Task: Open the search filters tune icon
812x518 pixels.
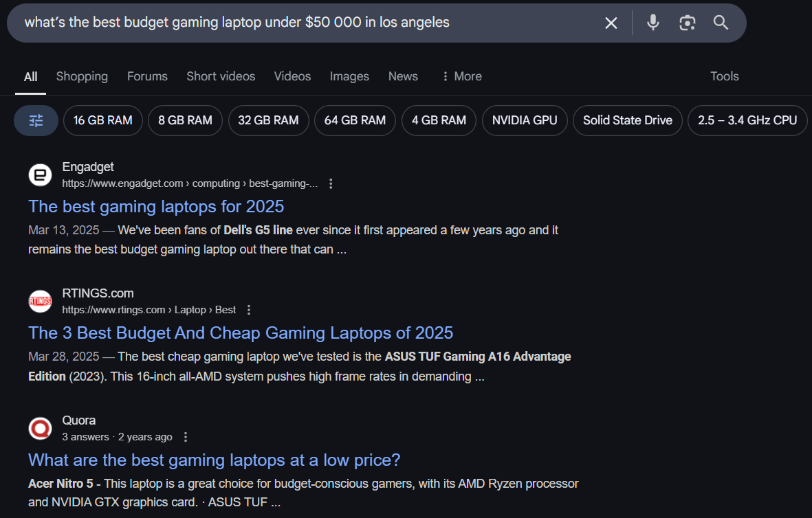Action: click(36, 120)
